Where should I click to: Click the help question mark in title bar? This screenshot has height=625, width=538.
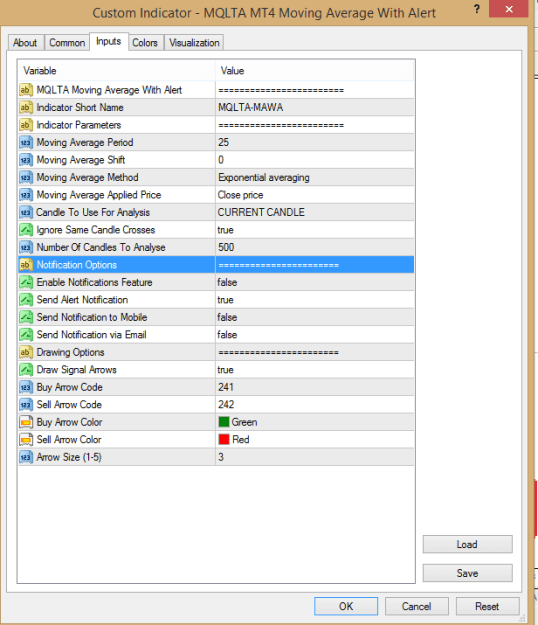(x=477, y=9)
